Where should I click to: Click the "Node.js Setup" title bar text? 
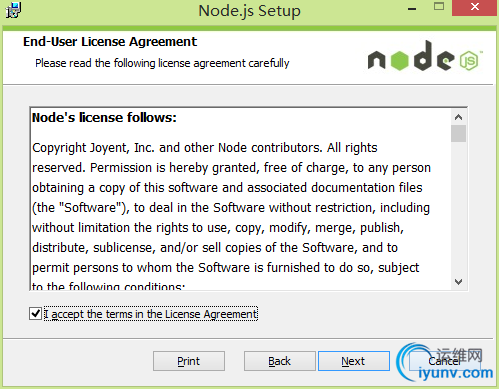click(249, 11)
